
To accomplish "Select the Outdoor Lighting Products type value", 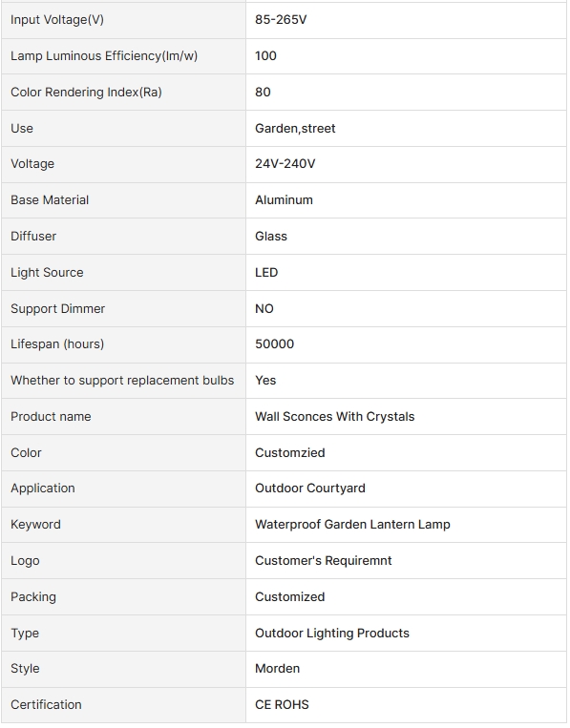I will (x=332, y=634).
